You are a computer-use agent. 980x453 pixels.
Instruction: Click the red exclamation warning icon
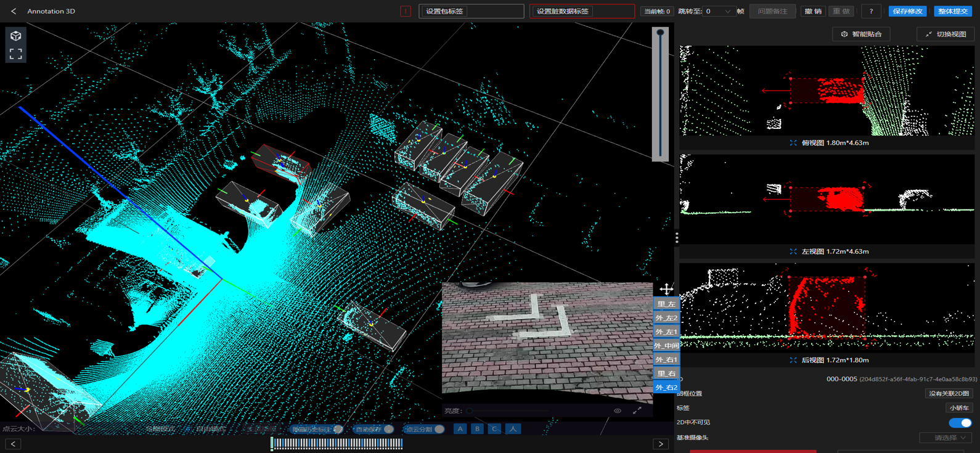[406, 11]
